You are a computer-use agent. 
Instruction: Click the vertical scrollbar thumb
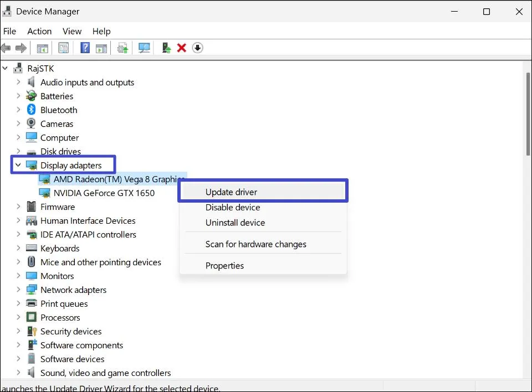point(528,114)
